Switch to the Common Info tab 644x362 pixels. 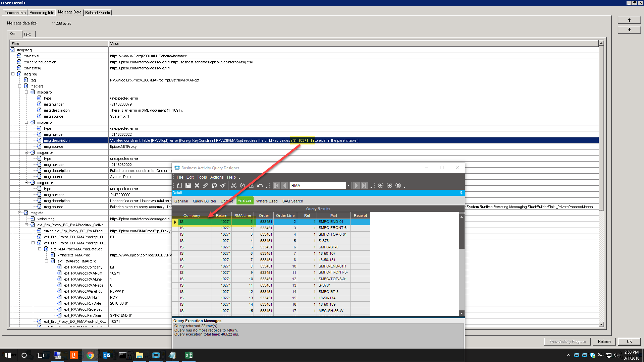(x=15, y=13)
